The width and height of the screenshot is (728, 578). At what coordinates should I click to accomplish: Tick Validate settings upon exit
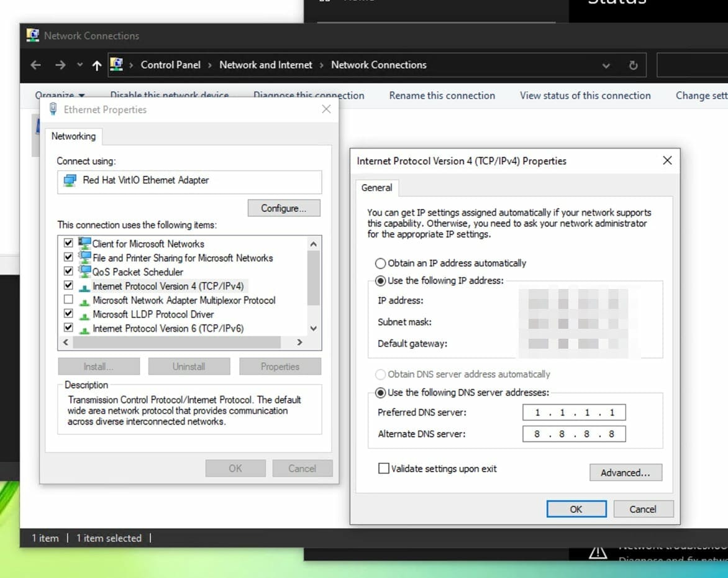click(x=383, y=468)
